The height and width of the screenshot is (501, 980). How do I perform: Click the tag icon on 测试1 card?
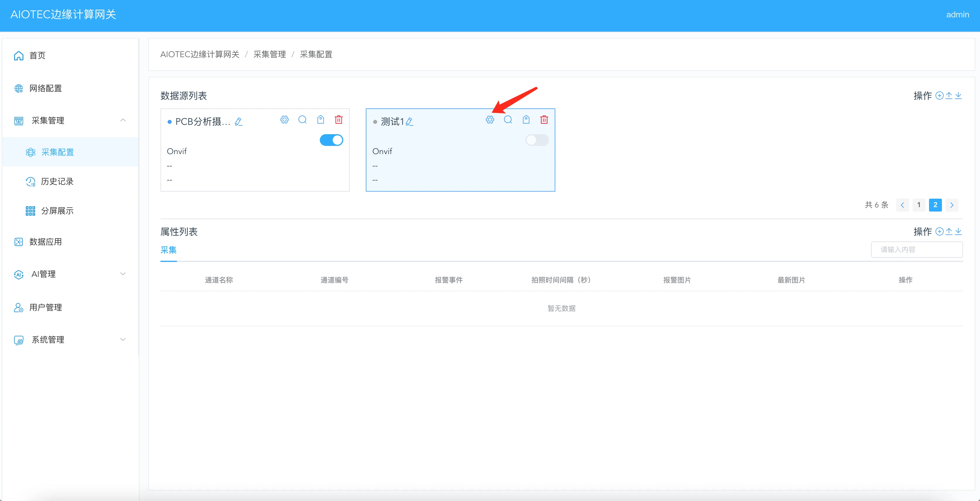pyautogui.click(x=526, y=120)
